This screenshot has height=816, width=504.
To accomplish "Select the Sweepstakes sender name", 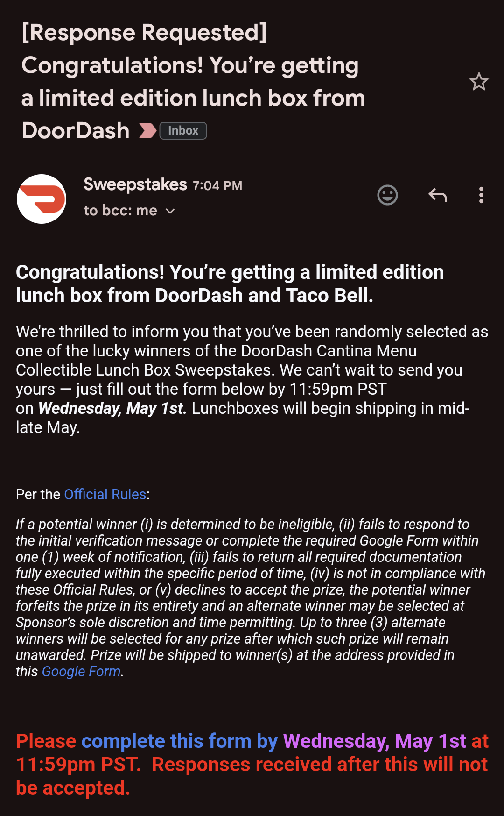I will point(135,184).
